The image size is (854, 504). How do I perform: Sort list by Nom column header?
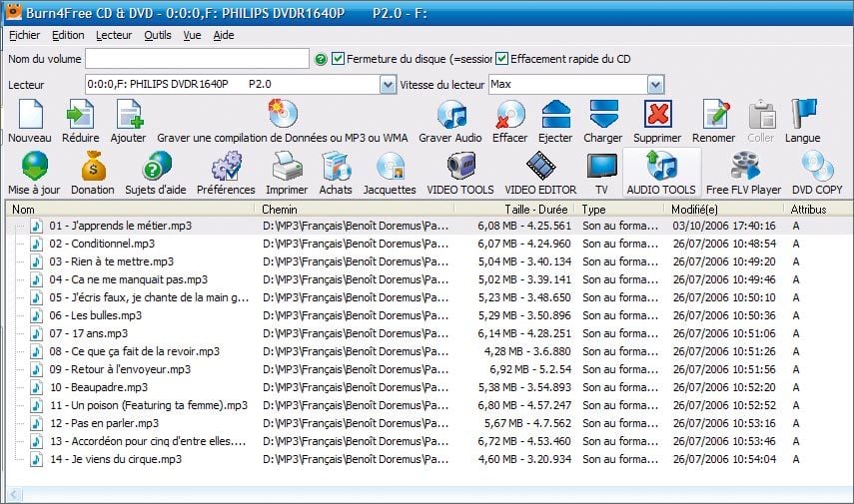tap(131, 209)
